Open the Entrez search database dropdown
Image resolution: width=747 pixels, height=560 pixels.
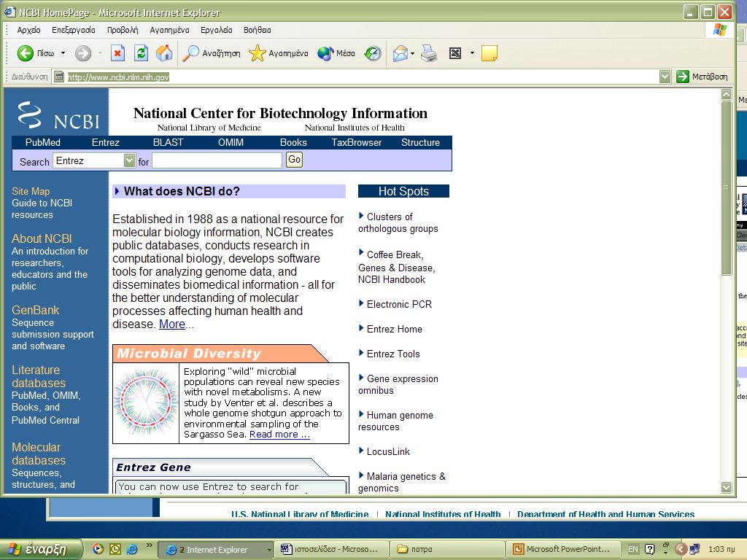129,160
